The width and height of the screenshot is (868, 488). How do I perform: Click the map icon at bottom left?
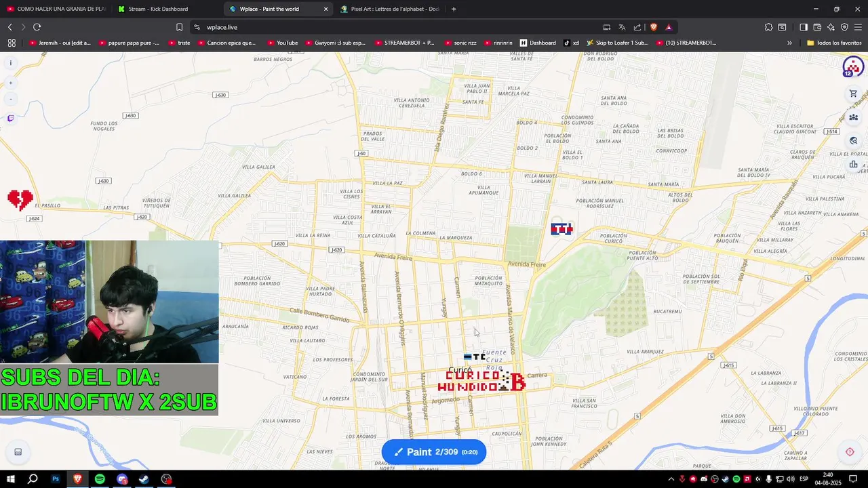tap(18, 452)
